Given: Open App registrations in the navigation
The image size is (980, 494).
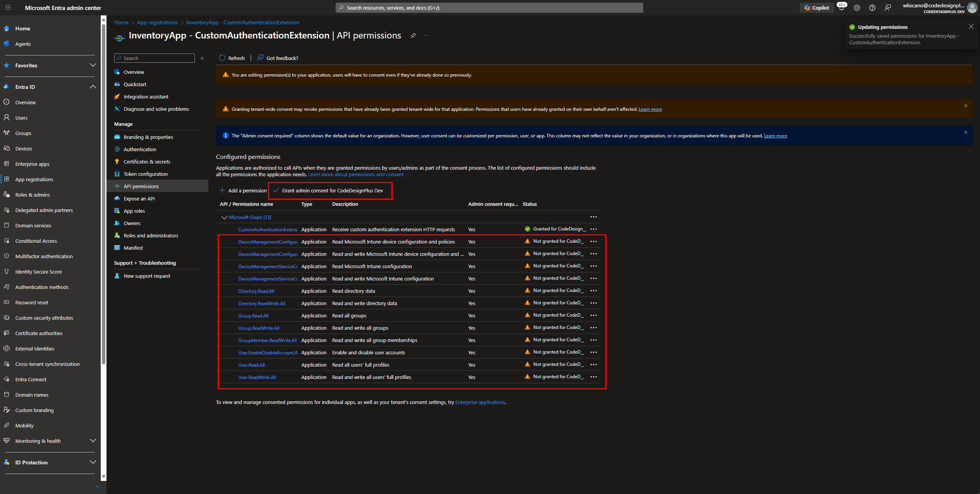Looking at the screenshot, I should click(x=34, y=179).
